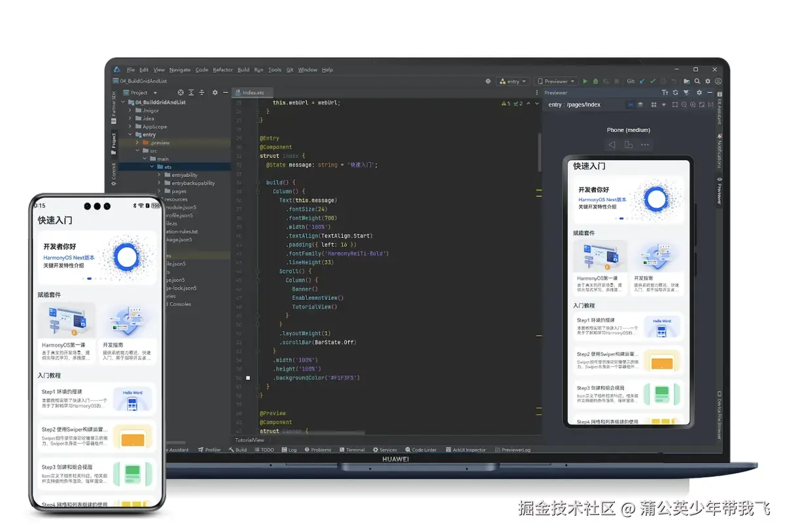
Task: Open Step1 tutorial item in preview
Action: click(628, 325)
